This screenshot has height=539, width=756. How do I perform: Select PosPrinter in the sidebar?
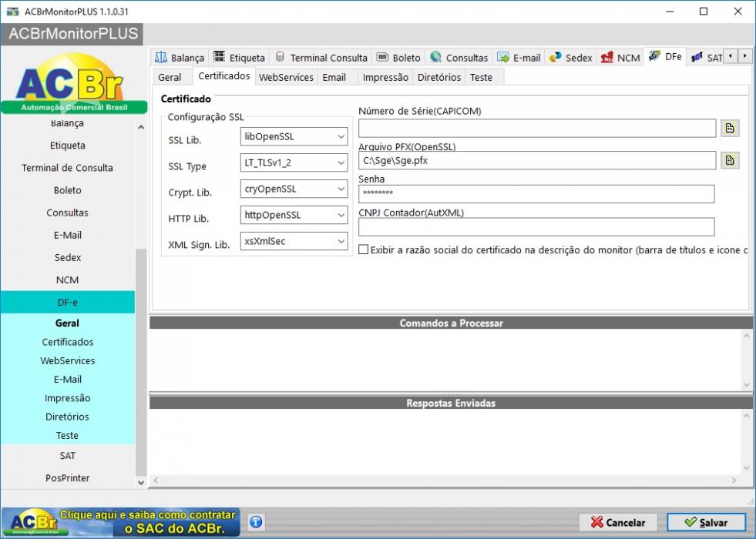point(68,478)
